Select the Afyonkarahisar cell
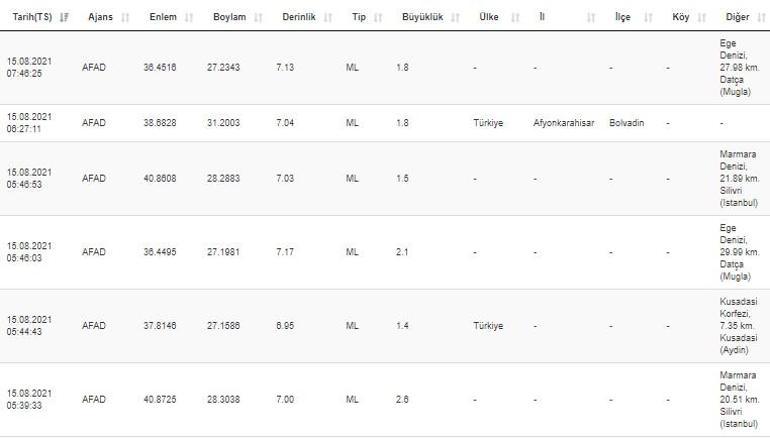The image size is (770, 438). pos(564,123)
